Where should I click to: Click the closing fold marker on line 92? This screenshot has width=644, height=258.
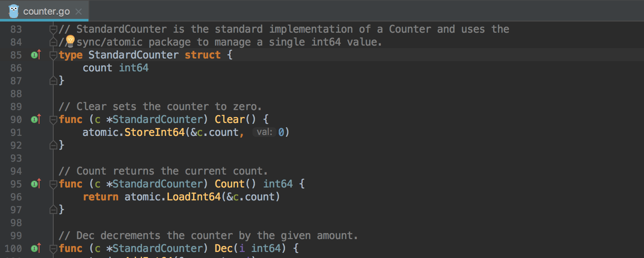pyautogui.click(x=53, y=145)
